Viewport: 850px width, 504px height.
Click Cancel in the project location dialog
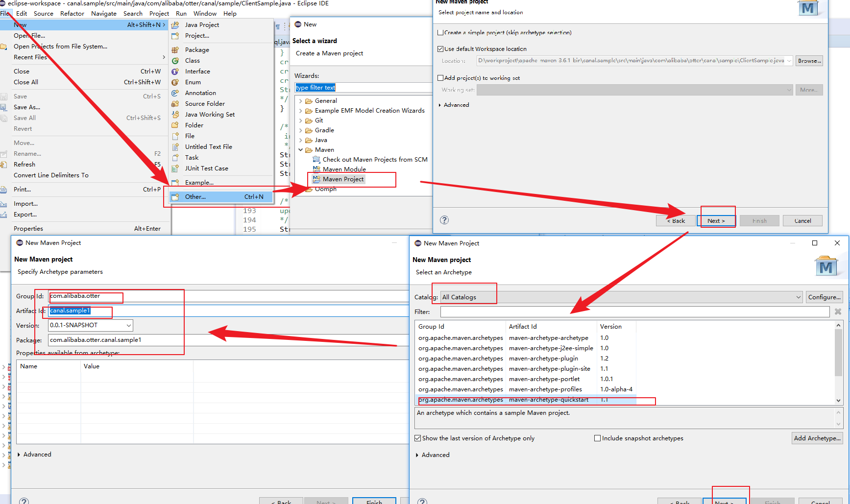802,221
